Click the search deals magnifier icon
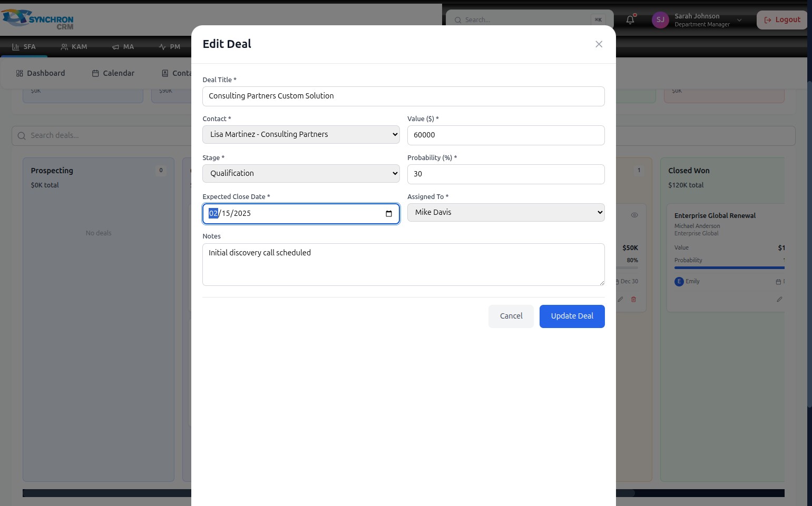This screenshot has height=506, width=812. (22, 136)
